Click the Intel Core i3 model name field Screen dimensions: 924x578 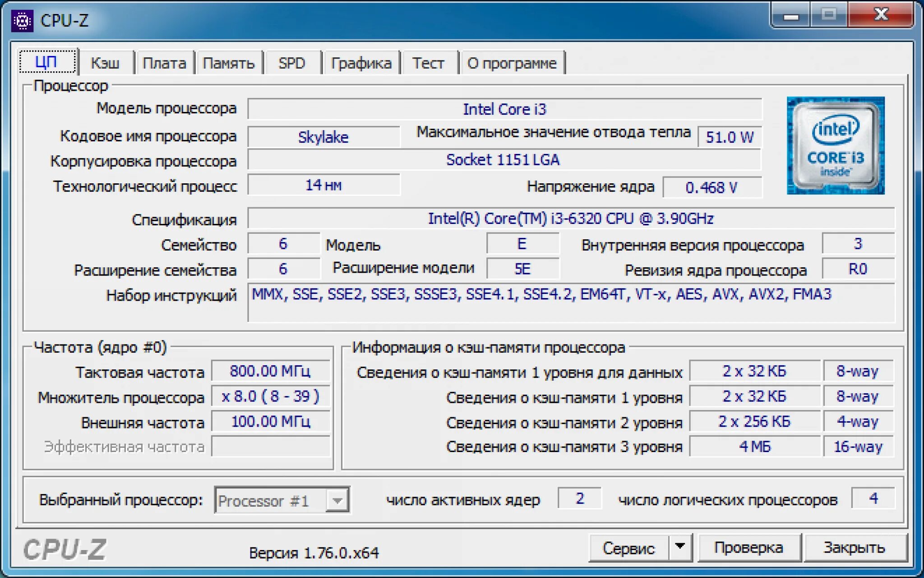click(504, 109)
